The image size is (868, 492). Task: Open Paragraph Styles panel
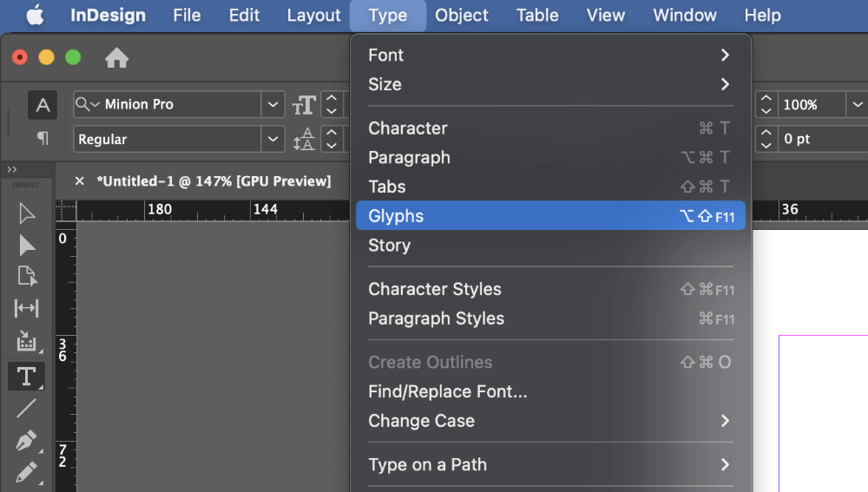point(551,318)
